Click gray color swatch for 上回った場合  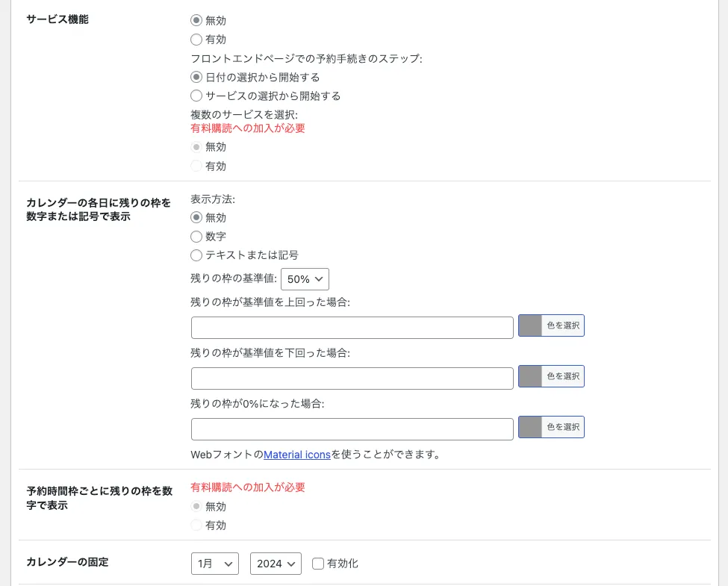point(530,325)
